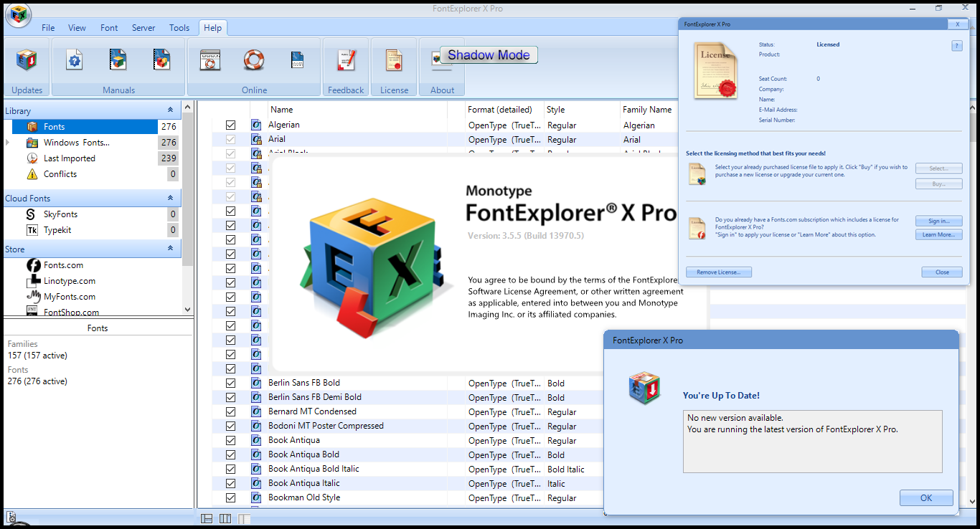Toggle the Arial font checkbox
The width and height of the screenshot is (980, 529).
pos(230,139)
